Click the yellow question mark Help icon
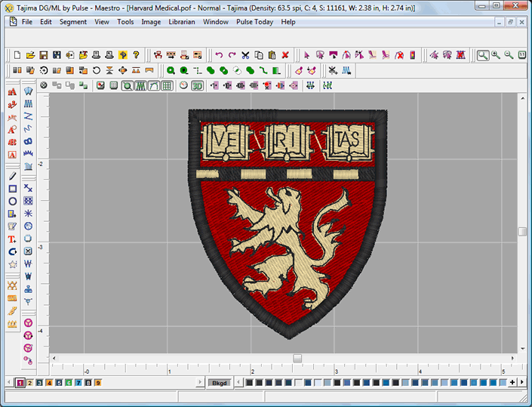The image size is (532, 407). click(x=136, y=55)
